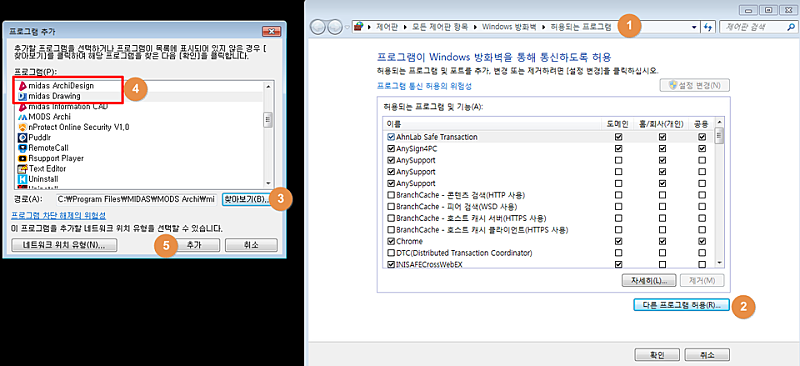This screenshot has height=366, width=800.
Task: Select the Rsupport Player icon
Action: click(22, 158)
